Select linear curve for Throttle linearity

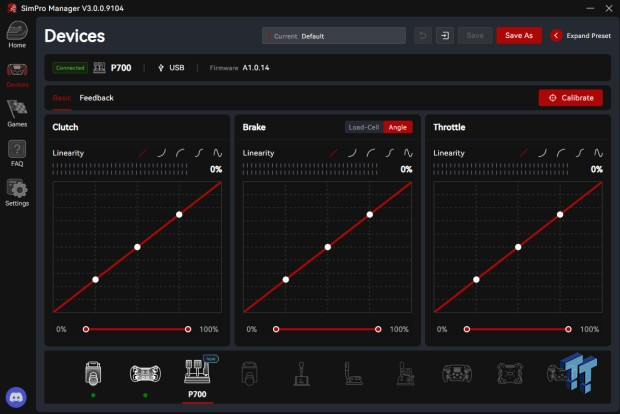(524, 153)
